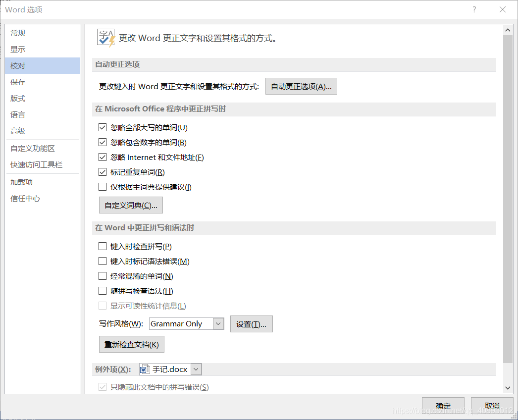The width and height of the screenshot is (518, 420).
Task: Select 常规 in the sidebar
Action: click(43, 33)
